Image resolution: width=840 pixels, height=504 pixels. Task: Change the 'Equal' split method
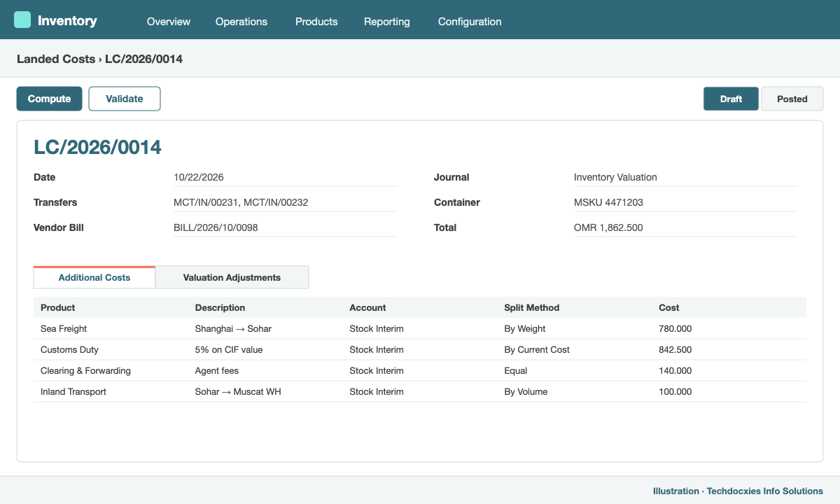tap(516, 370)
